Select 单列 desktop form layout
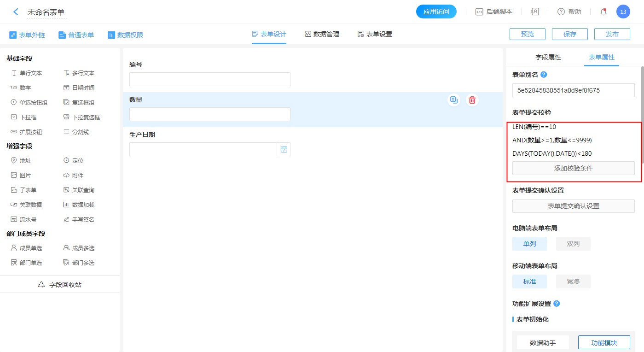 click(x=529, y=244)
